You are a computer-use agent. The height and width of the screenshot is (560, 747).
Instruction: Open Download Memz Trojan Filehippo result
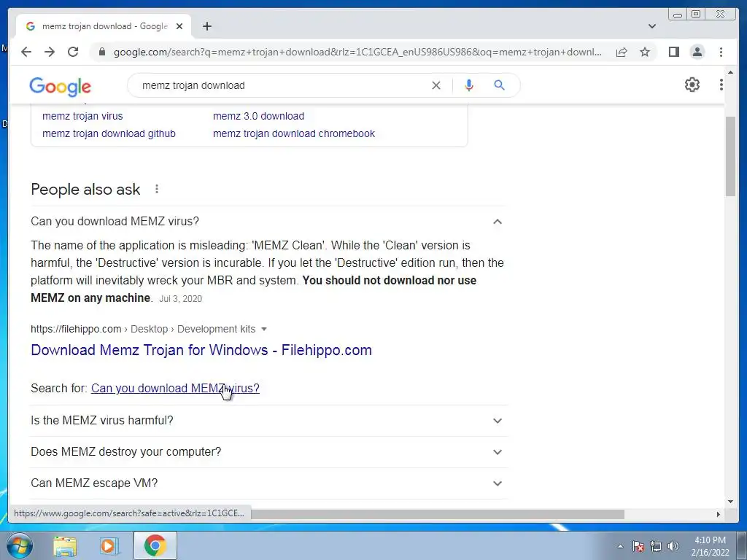click(201, 350)
